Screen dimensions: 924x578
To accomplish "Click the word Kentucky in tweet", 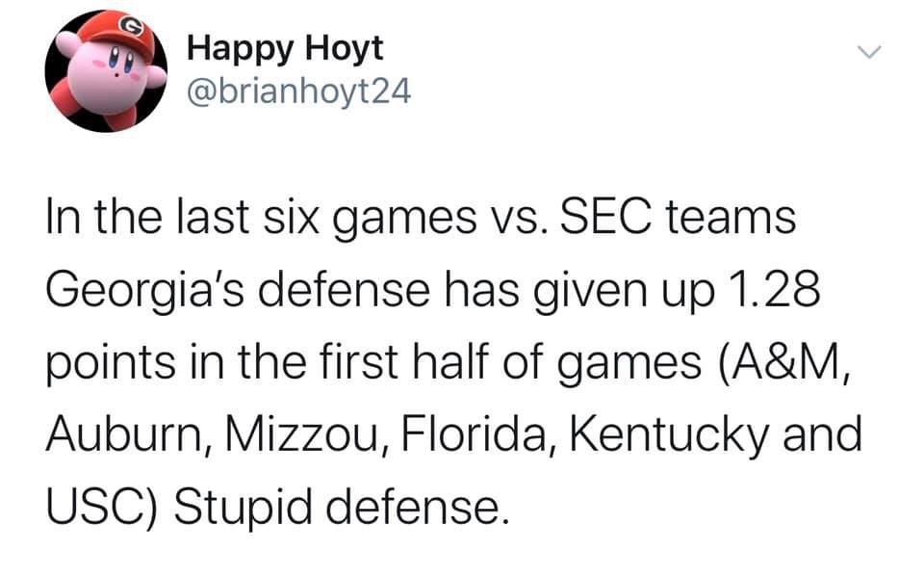I will pyautogui.click(x=670, y=437).
